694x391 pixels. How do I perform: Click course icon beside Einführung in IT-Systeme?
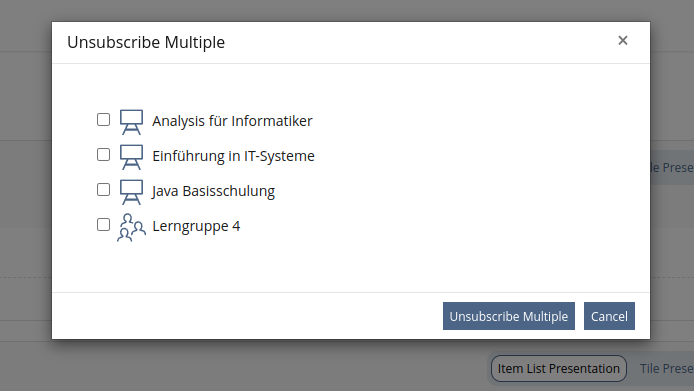(131, 157)
